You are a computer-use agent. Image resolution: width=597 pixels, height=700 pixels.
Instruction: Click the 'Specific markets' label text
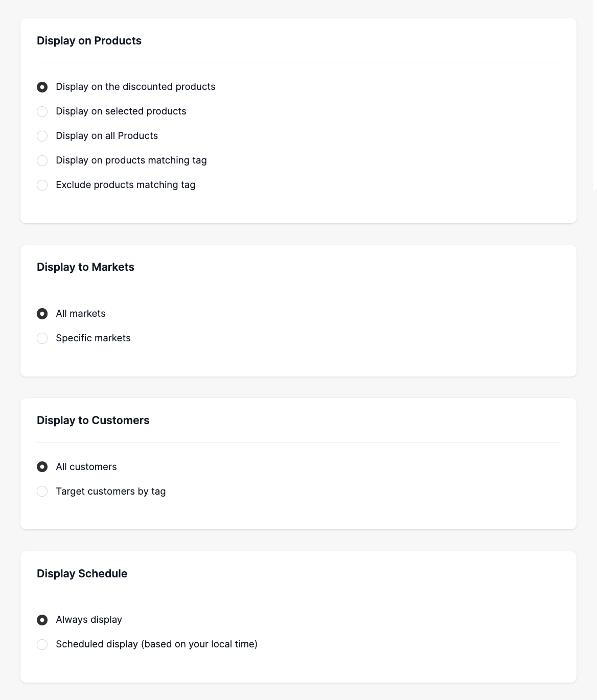coord(93,338)
